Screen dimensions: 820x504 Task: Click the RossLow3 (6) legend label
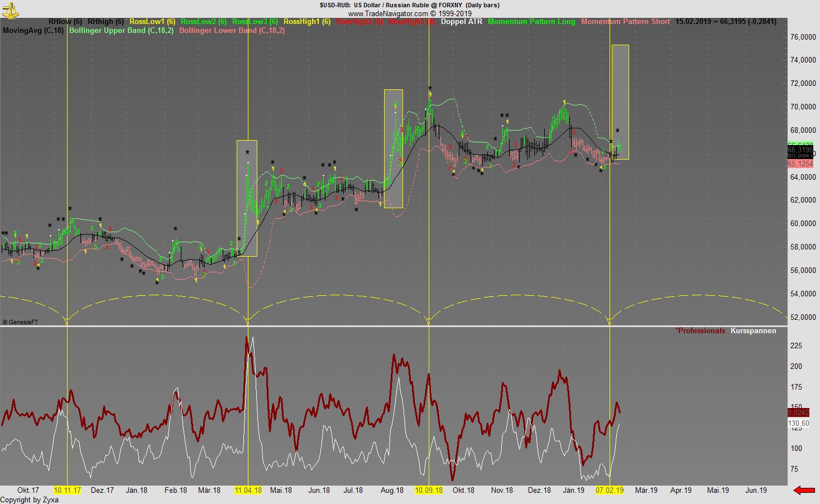pos(255,22)
